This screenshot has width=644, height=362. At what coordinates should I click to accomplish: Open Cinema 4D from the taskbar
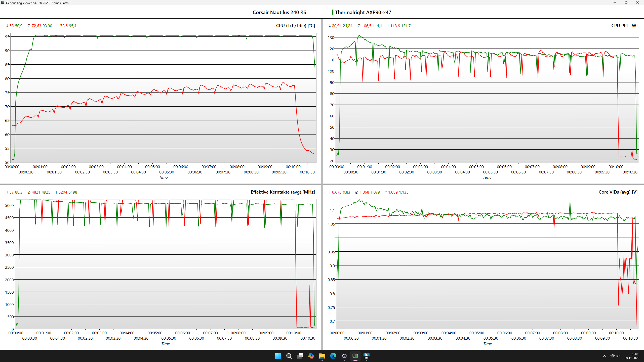coord(344,356)
